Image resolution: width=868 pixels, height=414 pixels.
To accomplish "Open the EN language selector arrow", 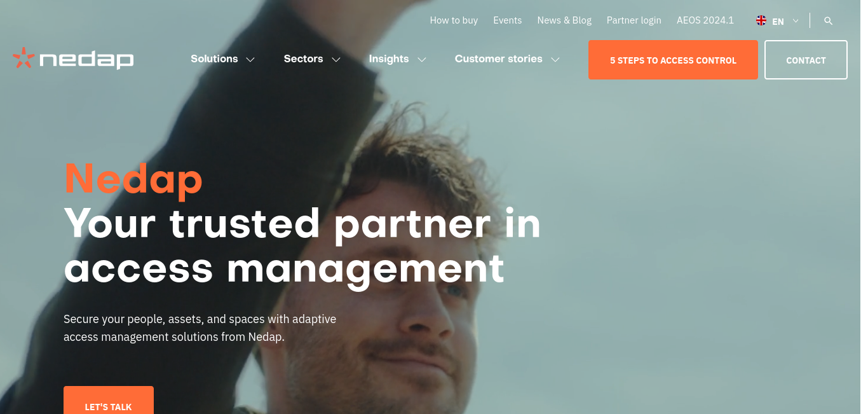I will pyautogui.click(x=796, y=21).
